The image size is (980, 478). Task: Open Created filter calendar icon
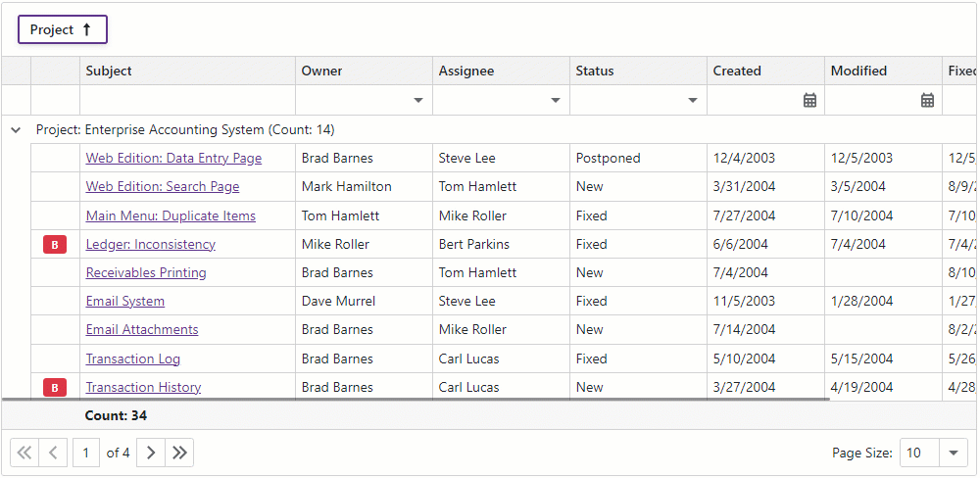point(809,100)
